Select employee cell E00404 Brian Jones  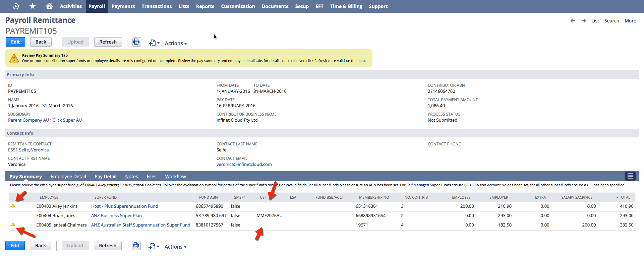(x=56, y=215)
